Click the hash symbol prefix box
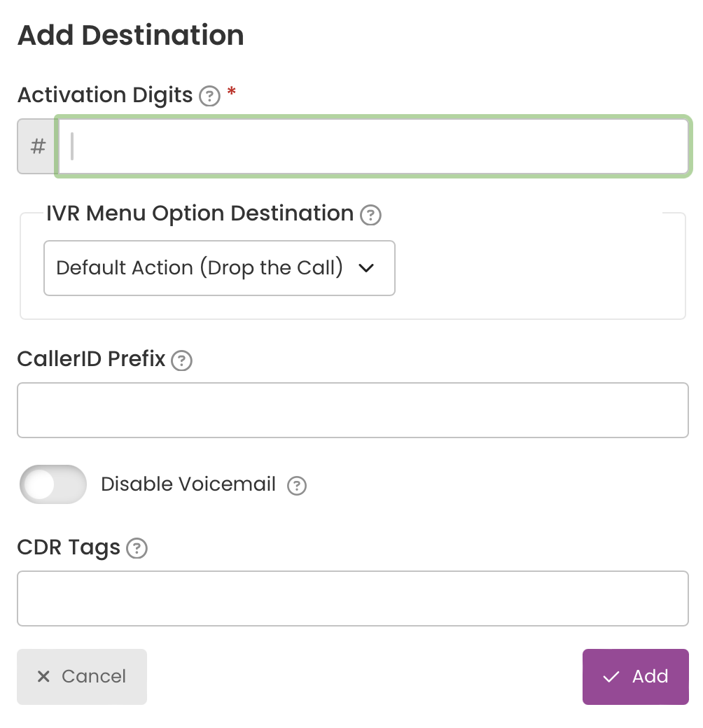This screenshot has height=728, width=703. (38, 146)
